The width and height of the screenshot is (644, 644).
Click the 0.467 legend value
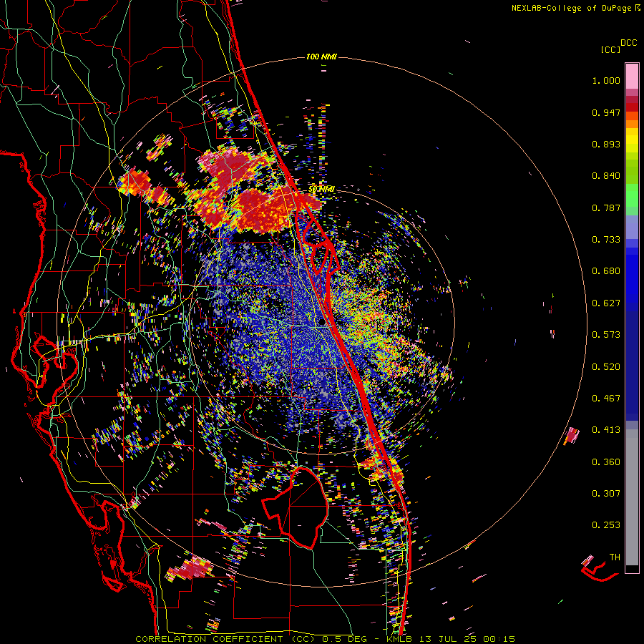click(x=606, y=399)
